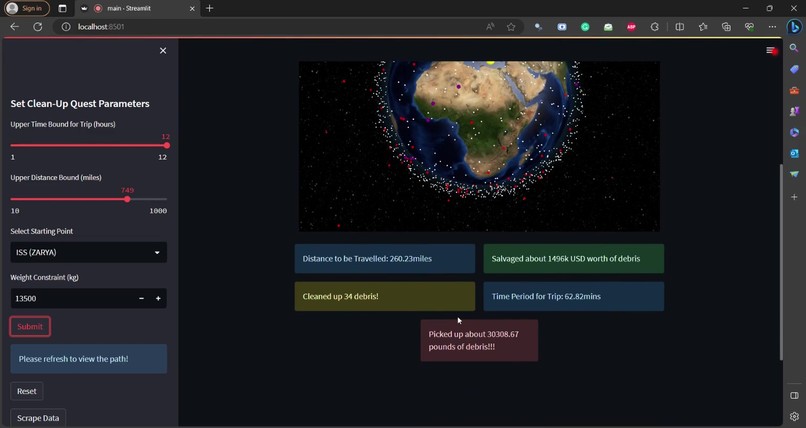Add page to favorites star
The height and width of the screenshot is (428, 806).
pos(511,27)
